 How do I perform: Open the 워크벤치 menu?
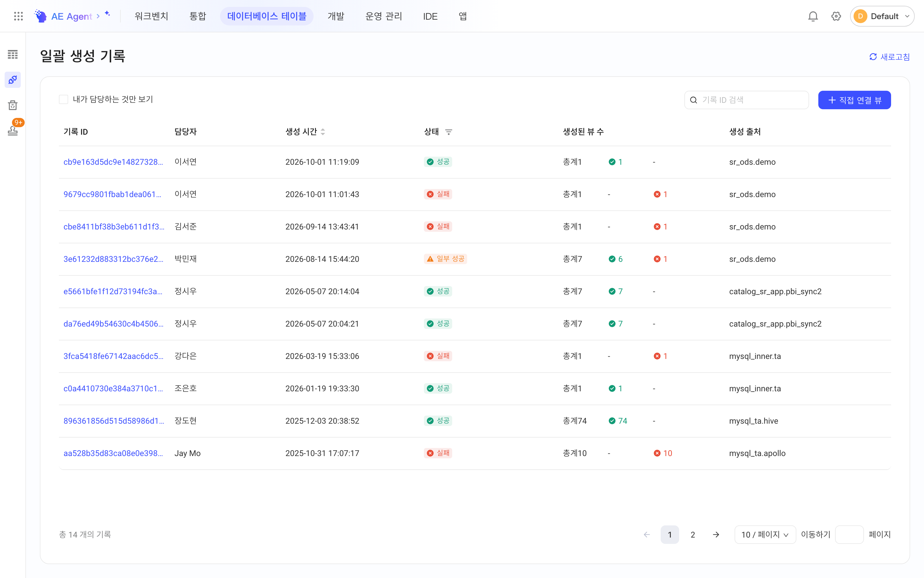coord(151,16)
